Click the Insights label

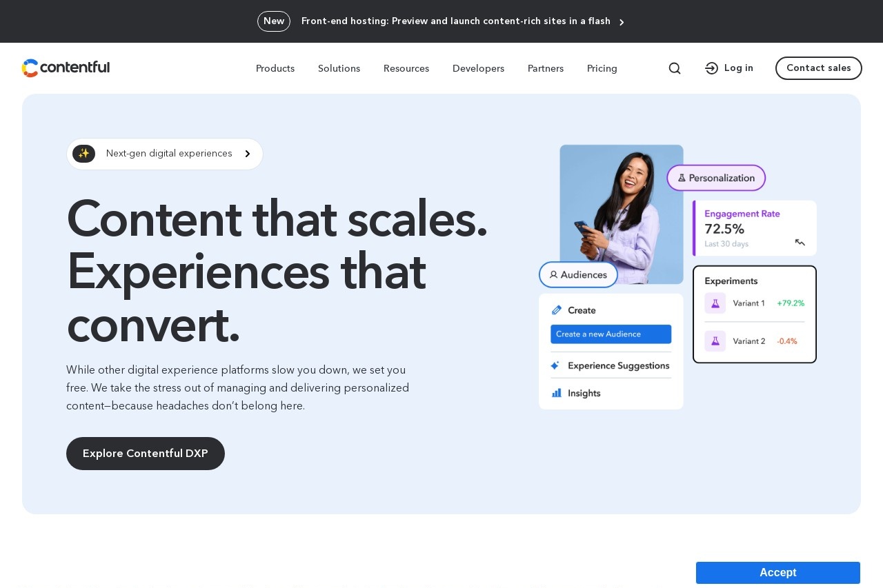point(584,393)
